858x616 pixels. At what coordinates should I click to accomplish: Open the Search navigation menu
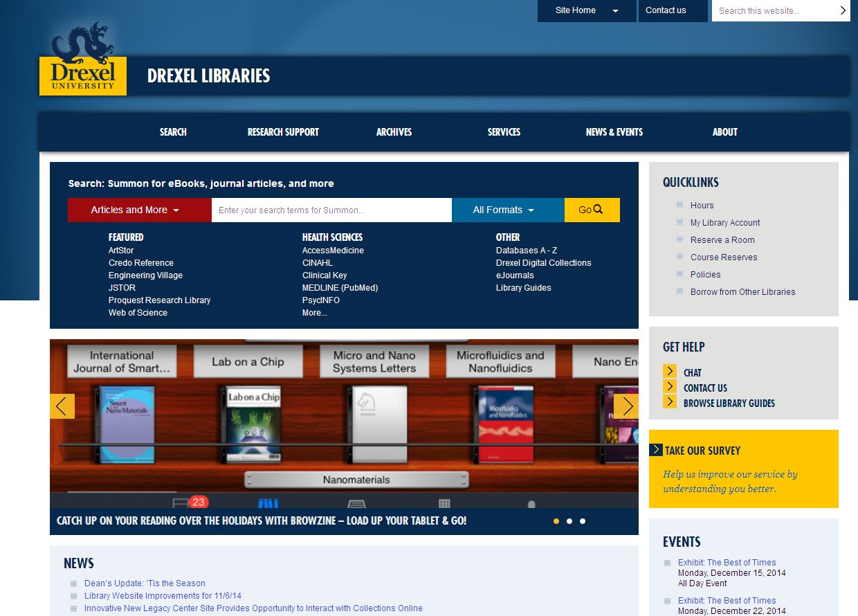coord(173,132)
